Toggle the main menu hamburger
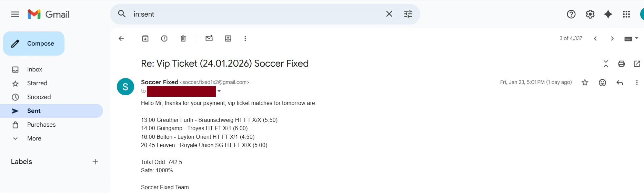Viewport: 644px width, 193px height. coord(15,14)
